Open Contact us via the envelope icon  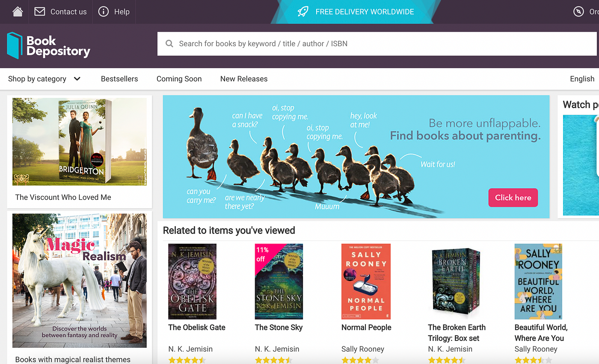click(x=40, y=12)
